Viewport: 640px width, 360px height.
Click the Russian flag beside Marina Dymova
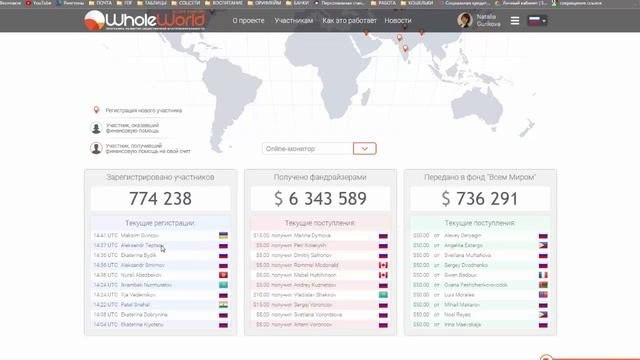(x=383, y=236)
